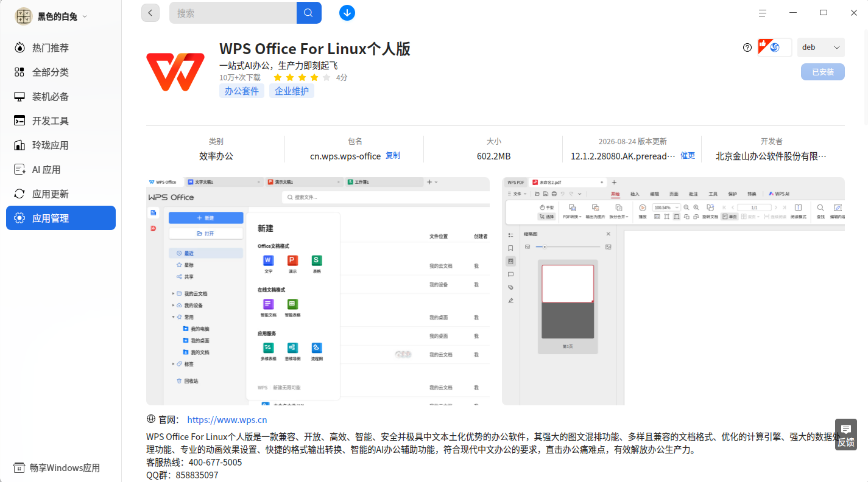Open the WPS PDF screenshot thumbnail
Viewport: 868px width, 482px height.
[x=673, y=291]
